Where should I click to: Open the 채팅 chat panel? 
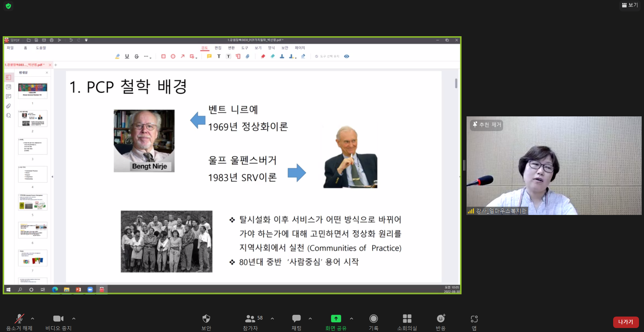(297, 322)
